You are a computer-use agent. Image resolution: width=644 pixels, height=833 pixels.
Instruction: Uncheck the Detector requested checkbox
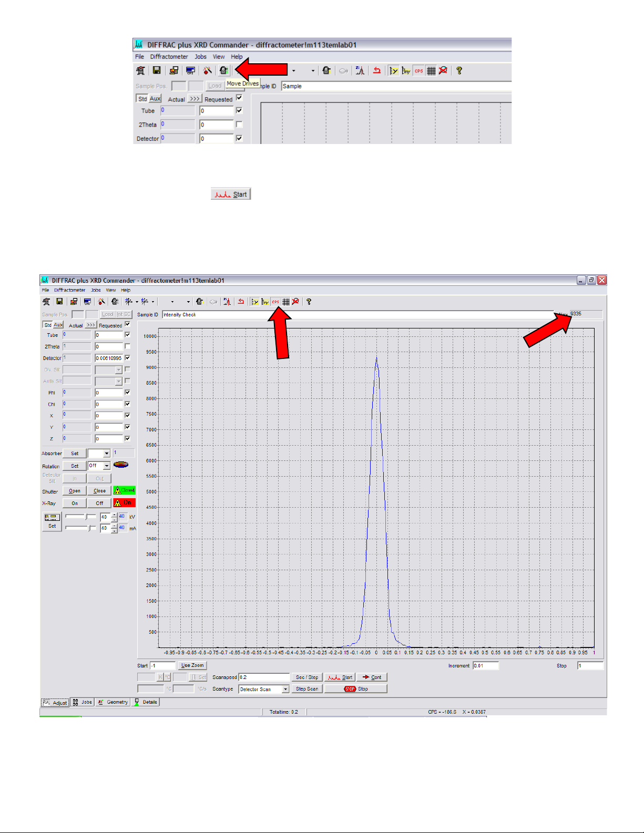tap(127, 358)
